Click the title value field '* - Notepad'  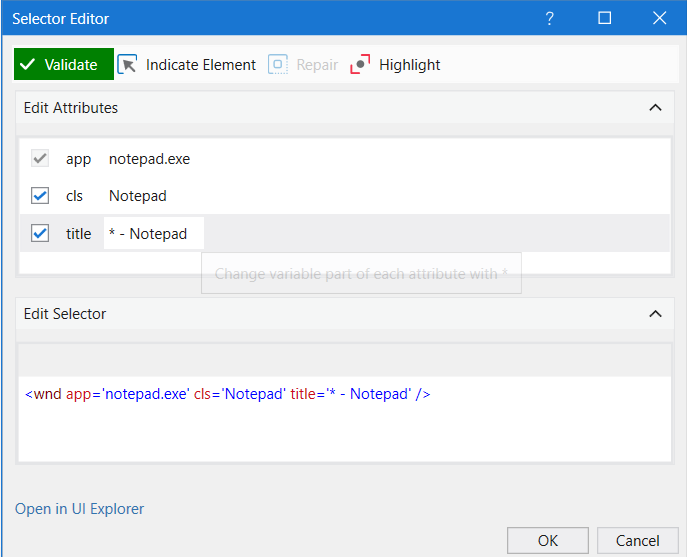(x=153, y=234)
